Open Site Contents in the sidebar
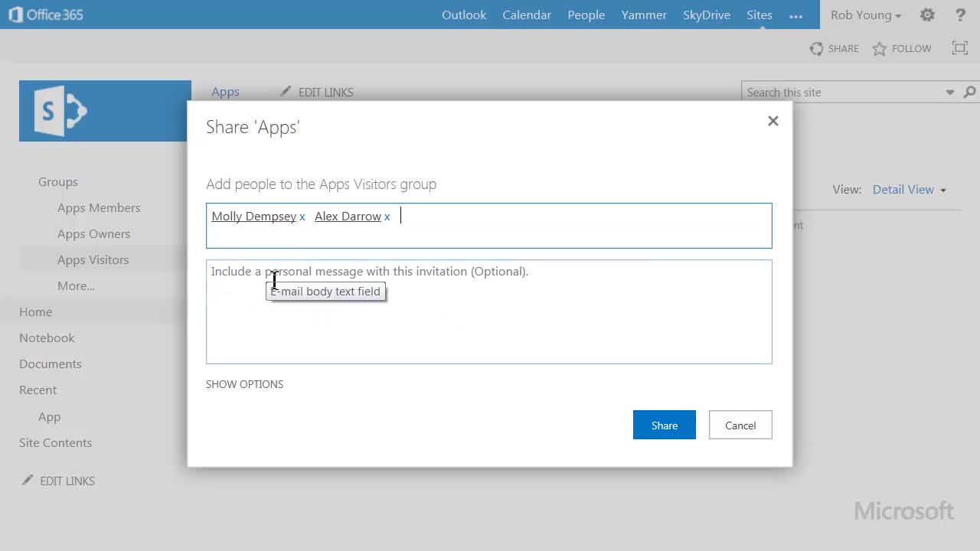This screenshot has height=551, width=980. point(55,443)
